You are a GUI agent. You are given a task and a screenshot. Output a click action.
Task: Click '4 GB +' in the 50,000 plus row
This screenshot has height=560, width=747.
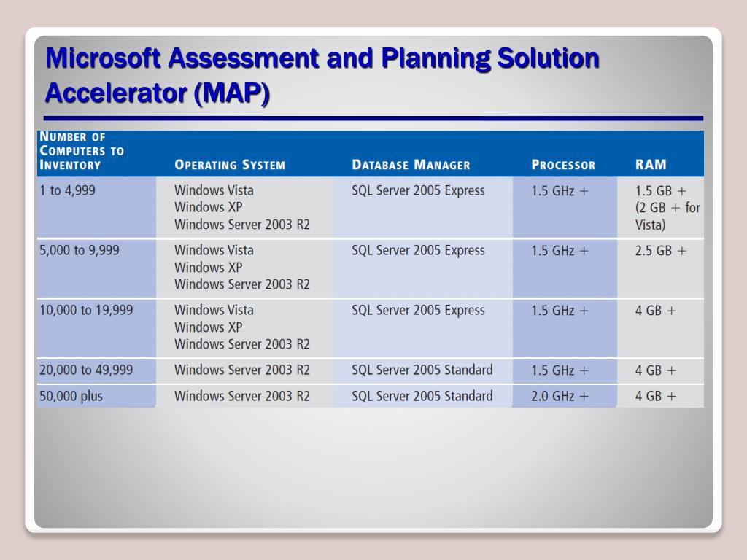click(656, 396)
